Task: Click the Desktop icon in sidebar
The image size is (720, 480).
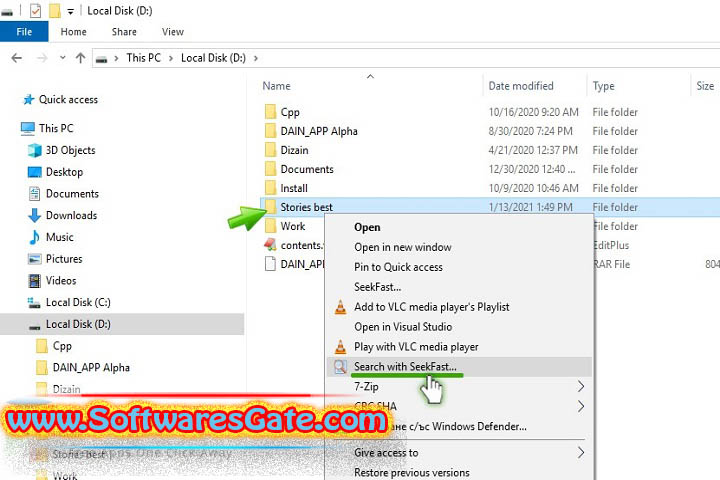Action: (34, 172)
